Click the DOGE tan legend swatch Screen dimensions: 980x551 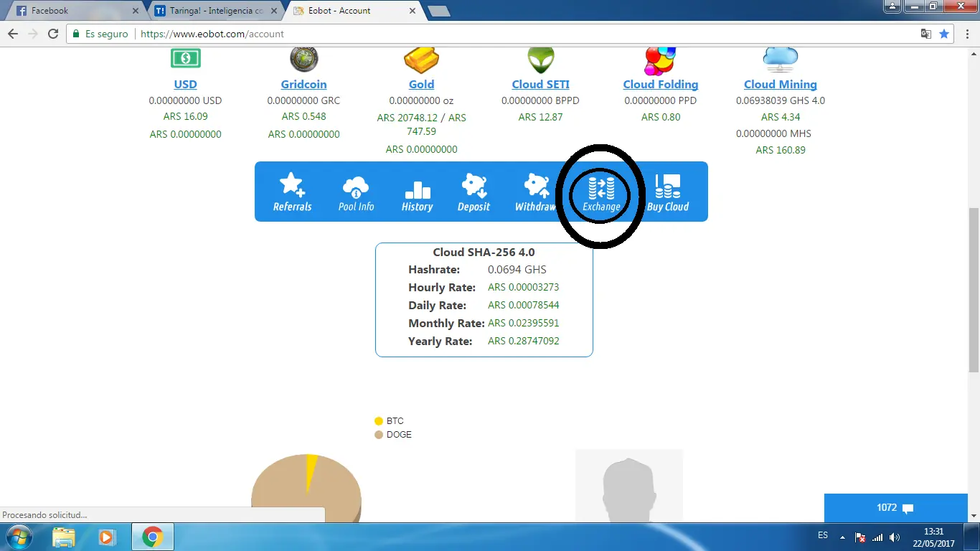tap(379, 435)
